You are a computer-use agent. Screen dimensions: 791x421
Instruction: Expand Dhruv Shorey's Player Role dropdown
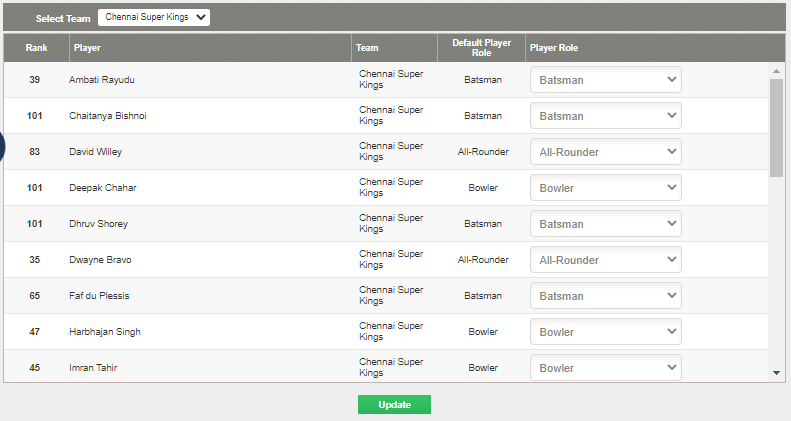(x=605, y=224)
